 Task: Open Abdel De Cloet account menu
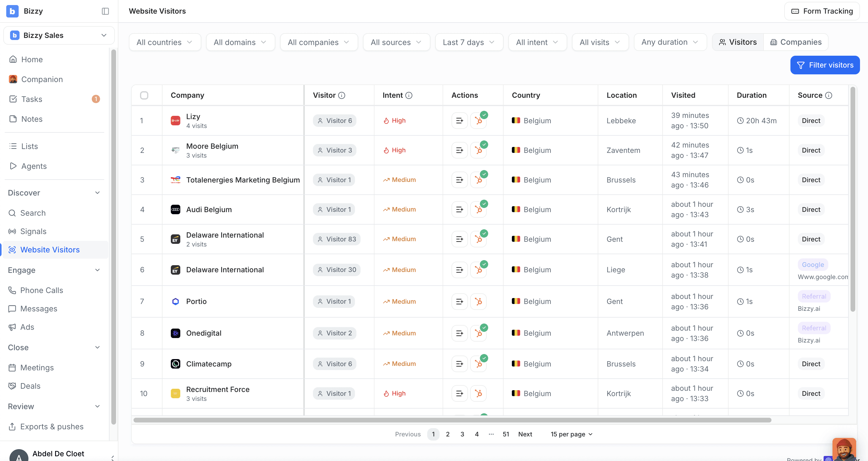(x=59, y=454)
